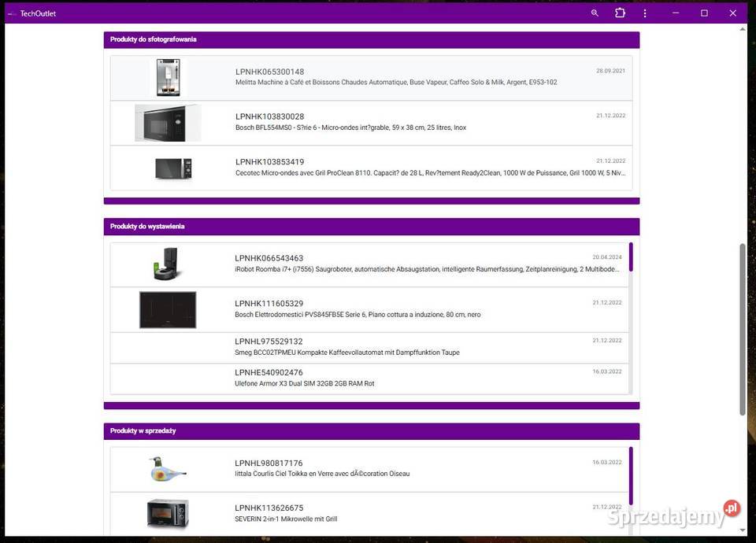Viewport: 756px width, 543px height.
Task: Open the extensions puzzle icon
Action: [x=620, y=13]
